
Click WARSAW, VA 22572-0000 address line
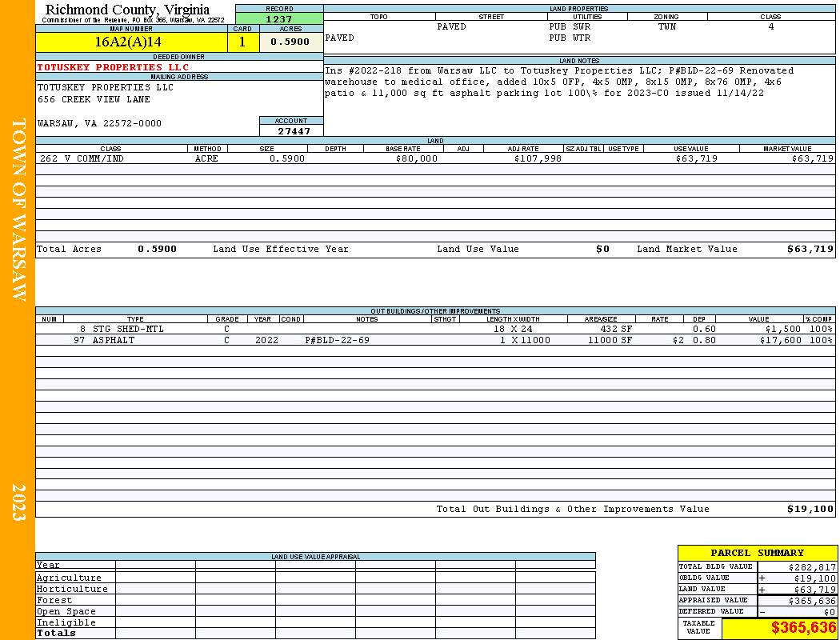point(99,123)
